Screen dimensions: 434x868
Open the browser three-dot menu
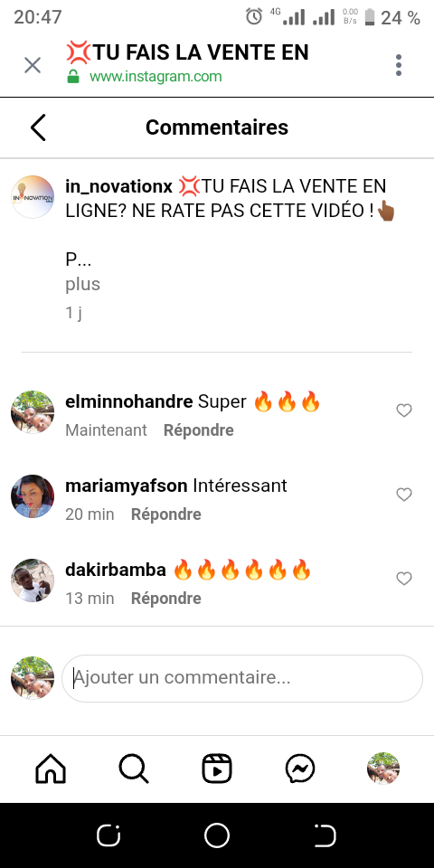point(399,65)
